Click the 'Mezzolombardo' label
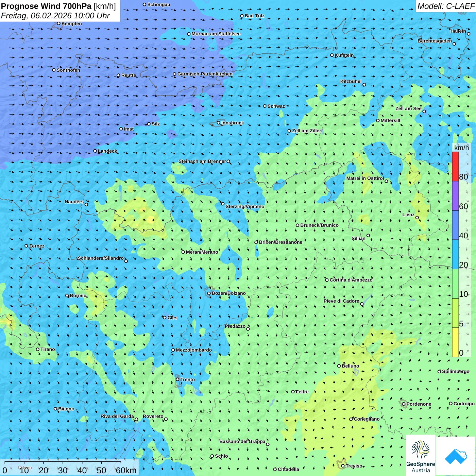476x476 pixels. click(x=194, y=350)
